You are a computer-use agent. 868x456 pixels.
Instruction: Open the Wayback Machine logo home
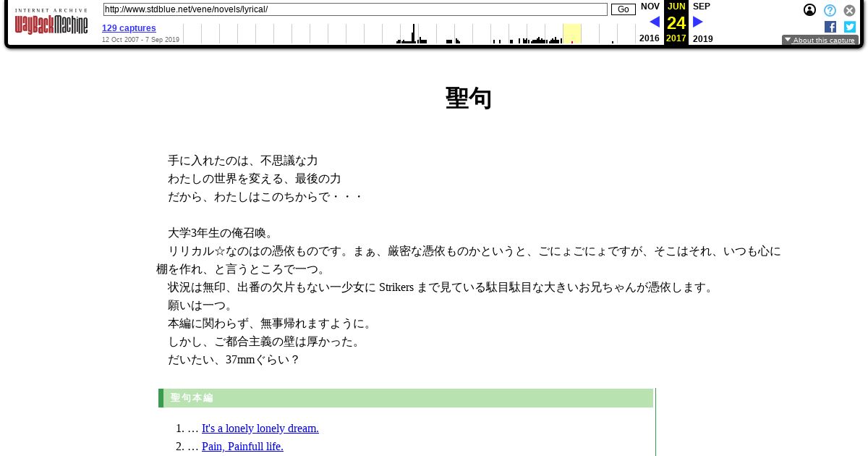click(51, 22)
